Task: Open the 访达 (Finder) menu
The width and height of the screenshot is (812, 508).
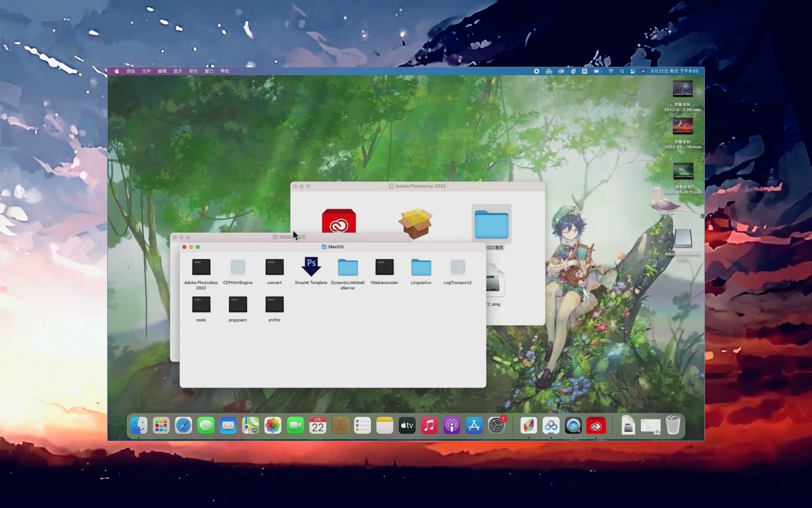Action: (x=131, y=71)
